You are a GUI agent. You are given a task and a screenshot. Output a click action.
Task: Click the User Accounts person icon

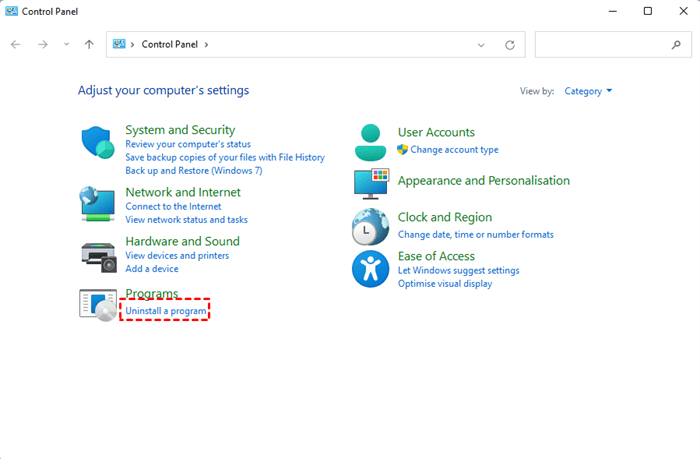tap(371, 142)
